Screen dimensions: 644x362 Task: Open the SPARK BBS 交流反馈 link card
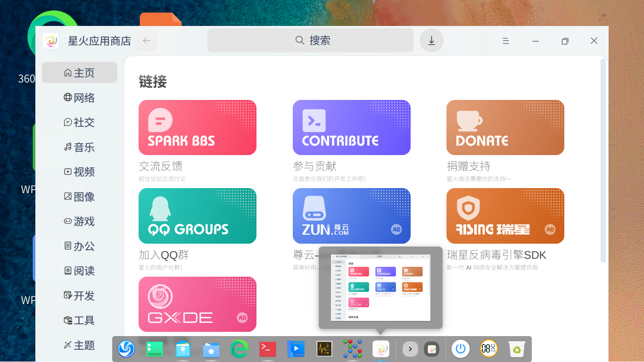pos(197,127)
